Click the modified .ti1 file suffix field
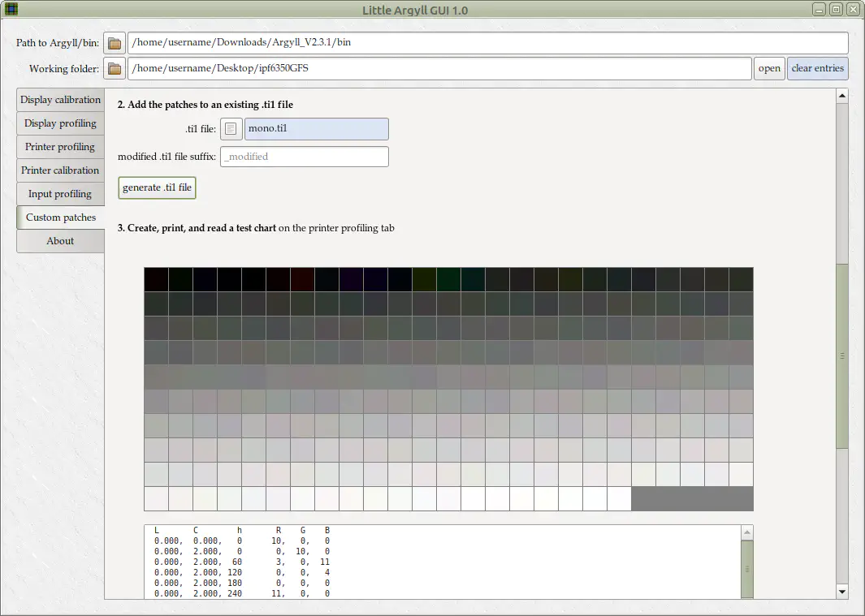Screen dimensions: 865x616 (x=305, y=157)
